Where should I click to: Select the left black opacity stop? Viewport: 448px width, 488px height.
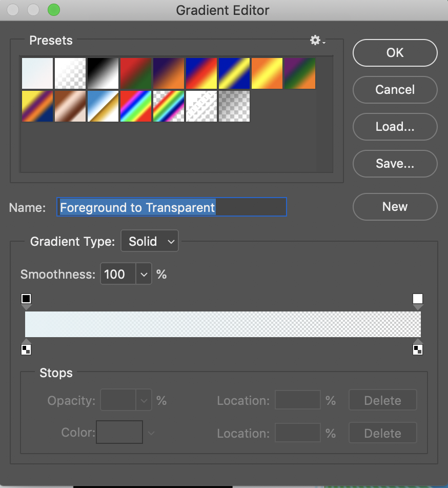[x=27, y=299]
